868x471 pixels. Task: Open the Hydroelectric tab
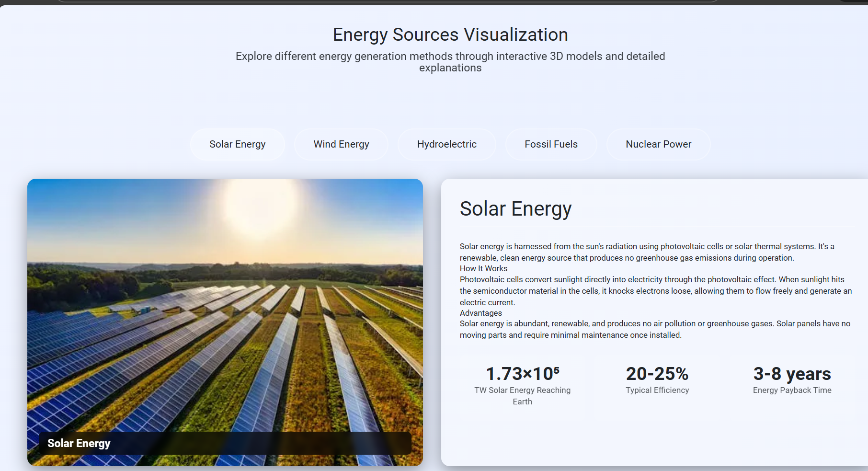pyautogui.click(x=446, y=144)
